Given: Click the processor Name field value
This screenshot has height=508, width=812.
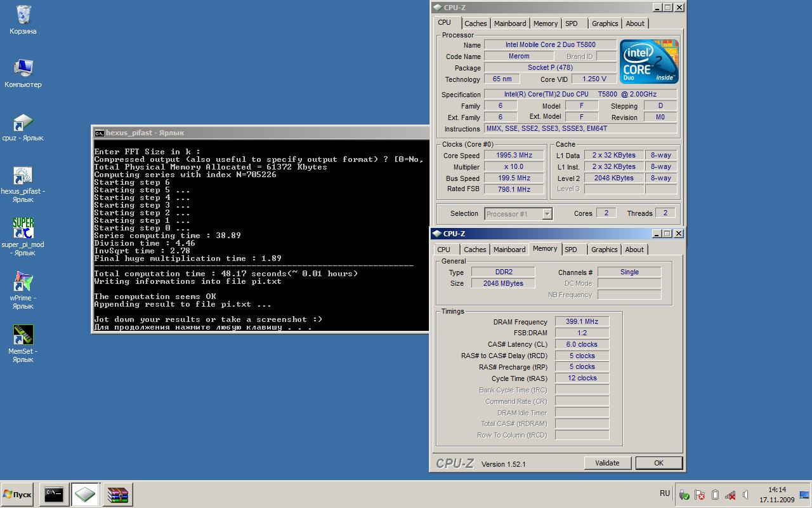Looking at the screenshot, I should tap(550, 44).
